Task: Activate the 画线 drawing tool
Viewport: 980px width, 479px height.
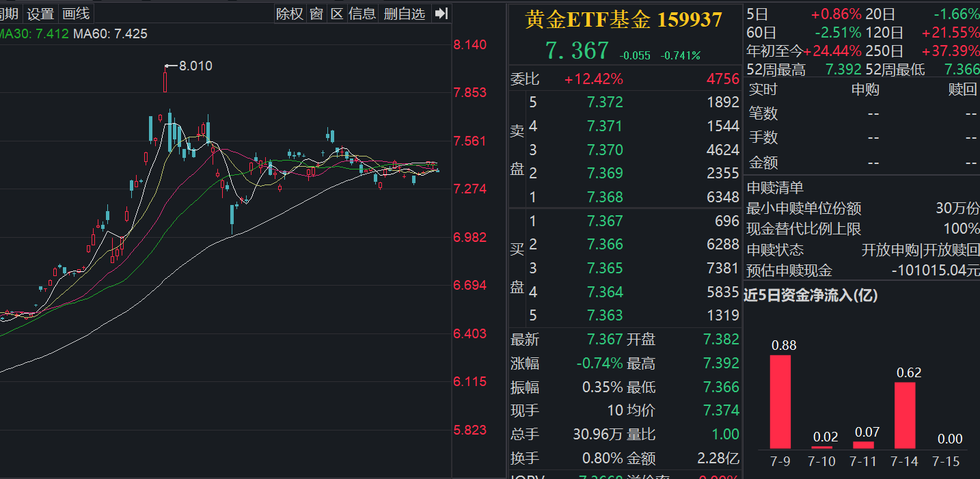Action: tap(74, 13)
